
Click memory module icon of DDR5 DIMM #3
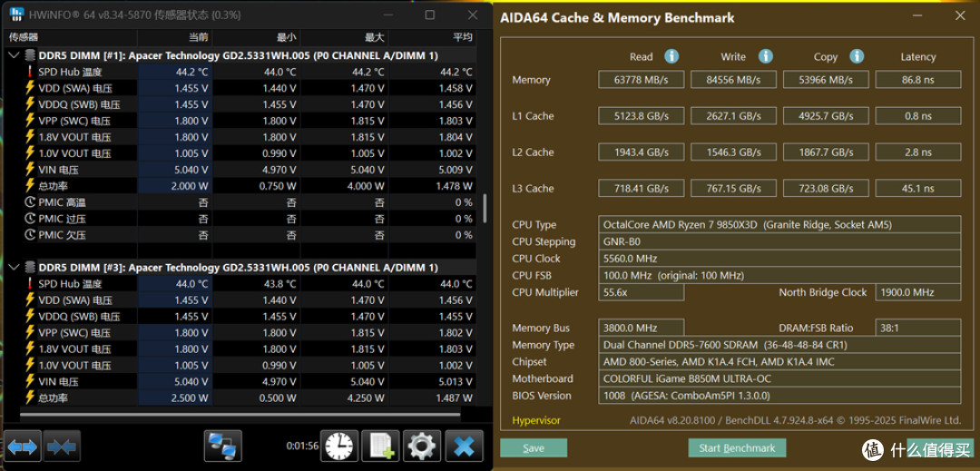[x=29, y=268]
